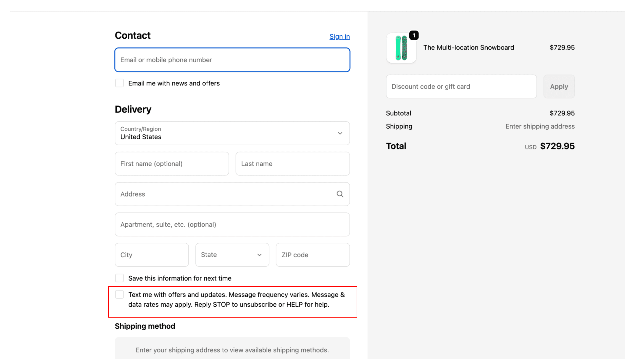Click the quantity badge on the product image

(414, 35)
